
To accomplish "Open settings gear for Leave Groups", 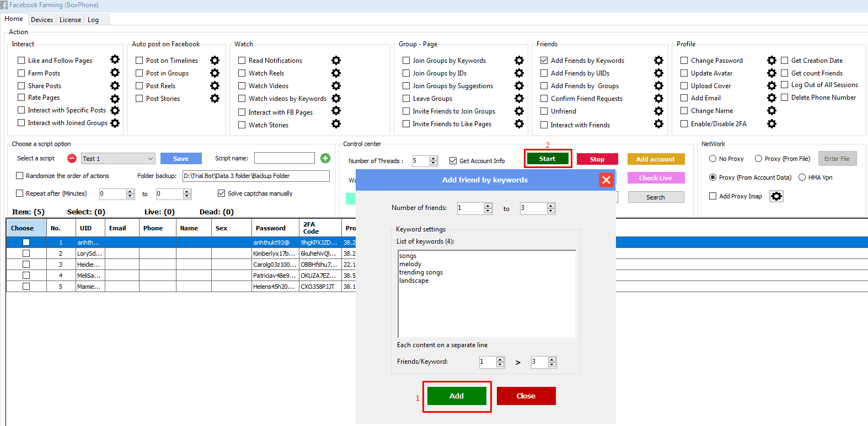I will coord(519,98).
